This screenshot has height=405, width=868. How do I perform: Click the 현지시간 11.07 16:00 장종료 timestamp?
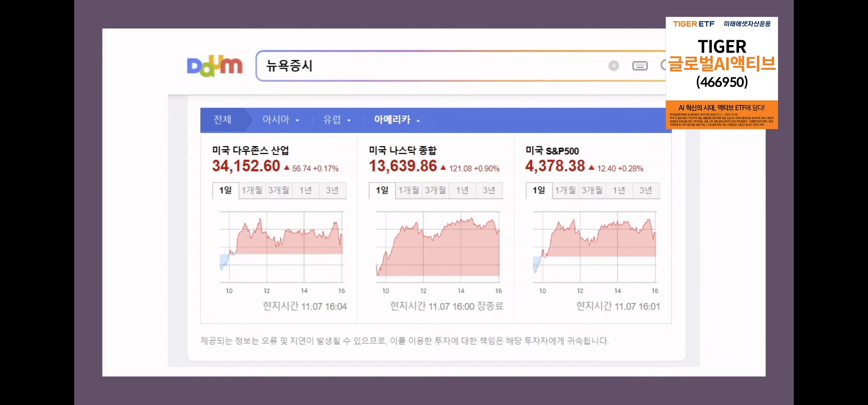point(447,306)
